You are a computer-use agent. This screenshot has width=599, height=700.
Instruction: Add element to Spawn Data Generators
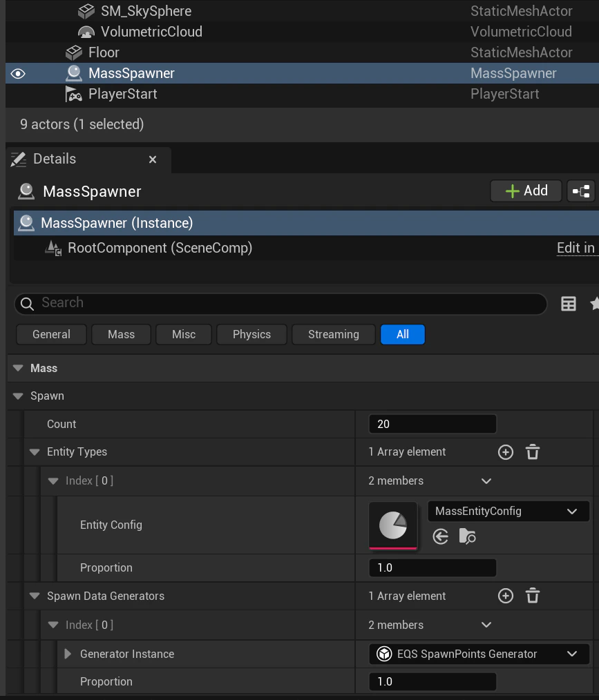[x=506, y=596]
